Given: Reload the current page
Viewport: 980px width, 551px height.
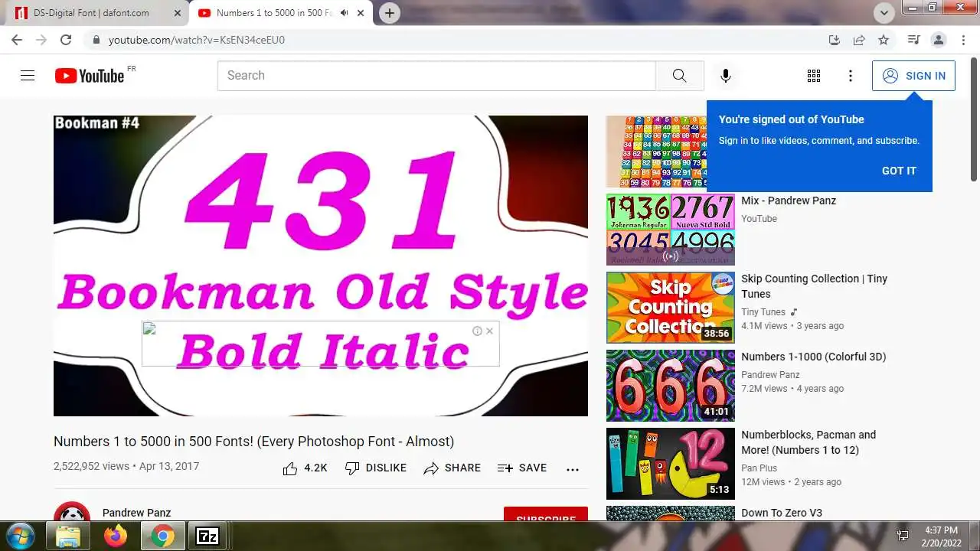Looking at the screenshot, I should coord(66,40).
